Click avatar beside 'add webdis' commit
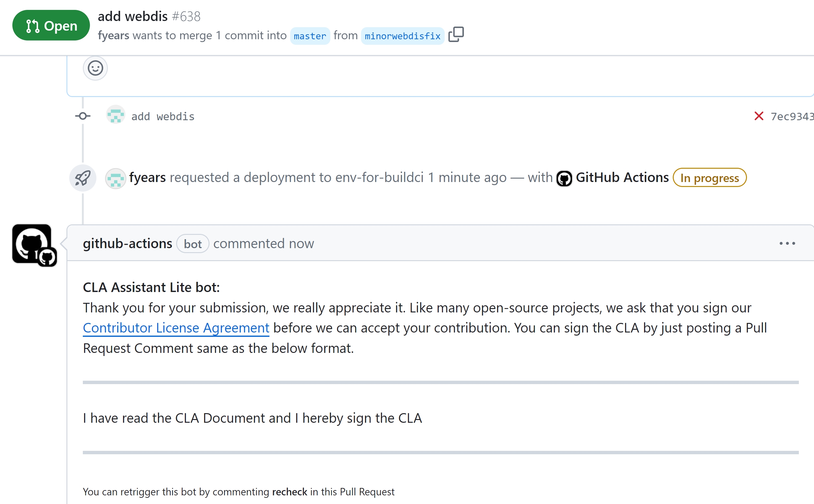Viewport: 814px width, 504px height. [116, 115]
